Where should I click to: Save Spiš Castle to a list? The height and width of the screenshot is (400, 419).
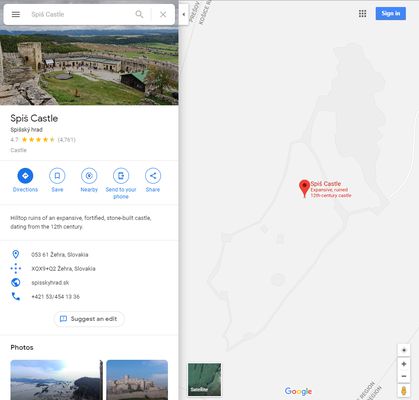click(57, 180)
